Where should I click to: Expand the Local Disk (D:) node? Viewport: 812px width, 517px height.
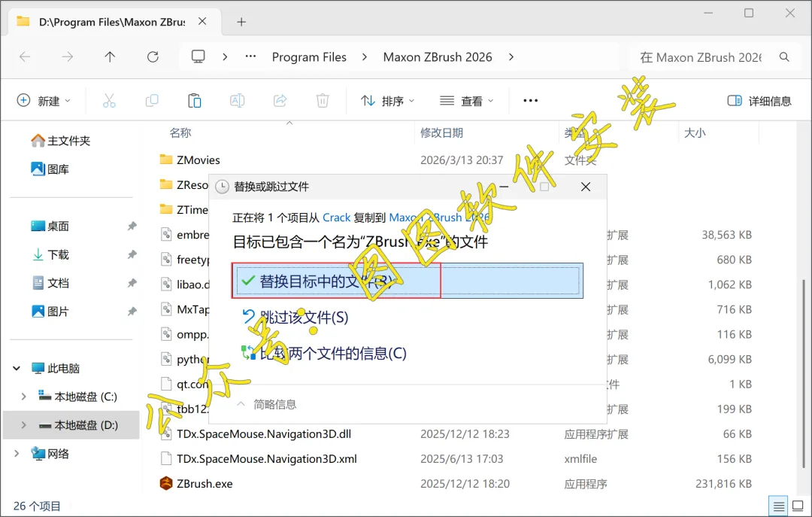click(23, 425)
